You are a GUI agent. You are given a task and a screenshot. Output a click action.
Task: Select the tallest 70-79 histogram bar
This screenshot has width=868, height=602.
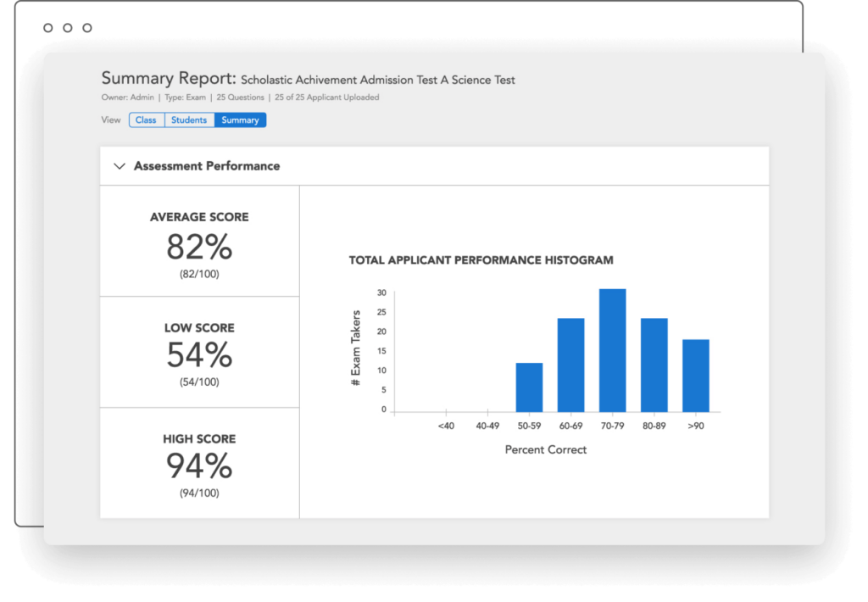pyautogui.click(x=612, y=350)
